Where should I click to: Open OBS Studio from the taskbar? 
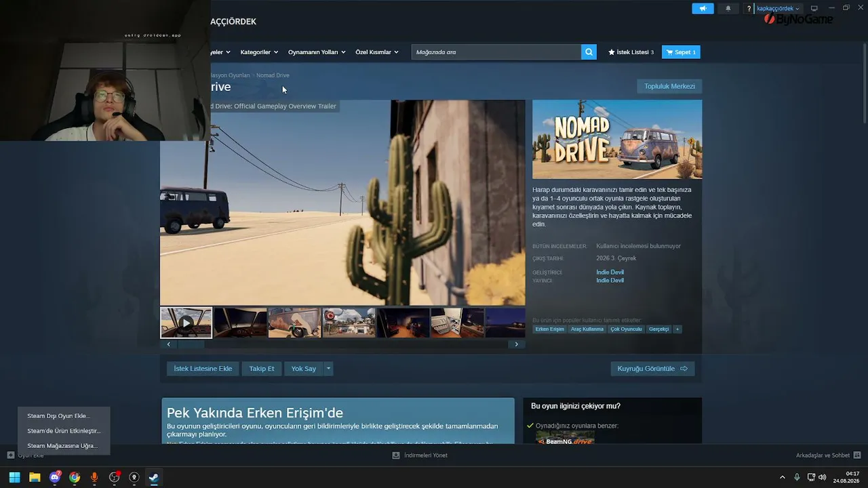115,477
